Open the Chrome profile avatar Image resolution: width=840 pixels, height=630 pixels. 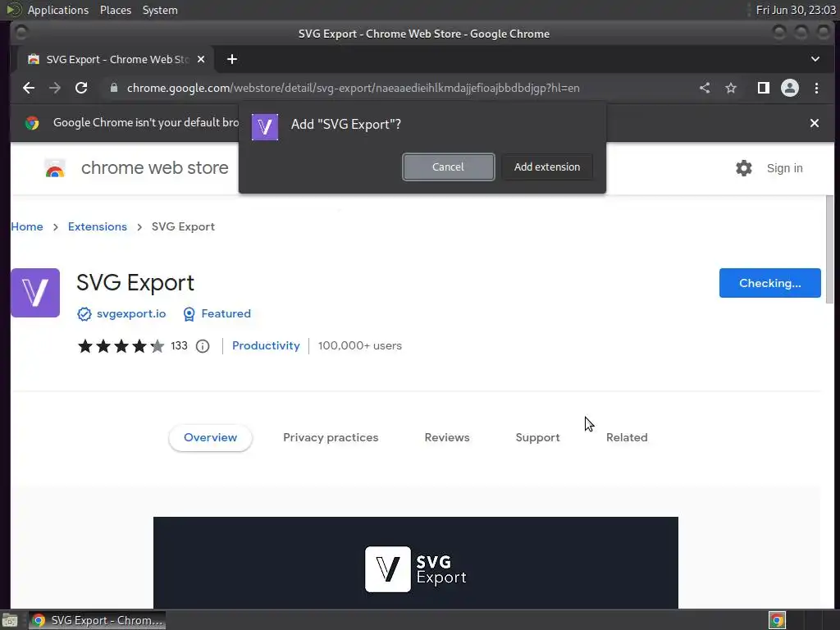790,88
